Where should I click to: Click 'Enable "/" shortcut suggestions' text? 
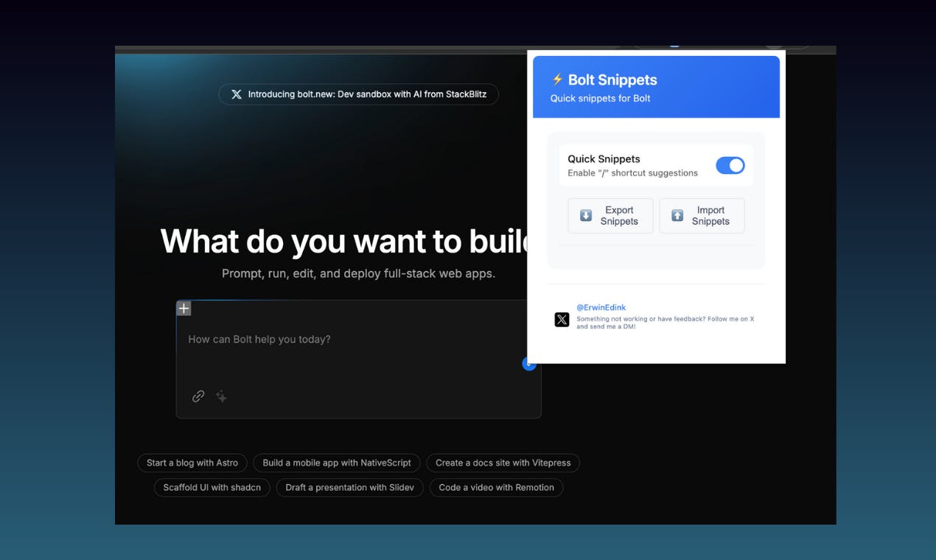(x=632, y=173)
